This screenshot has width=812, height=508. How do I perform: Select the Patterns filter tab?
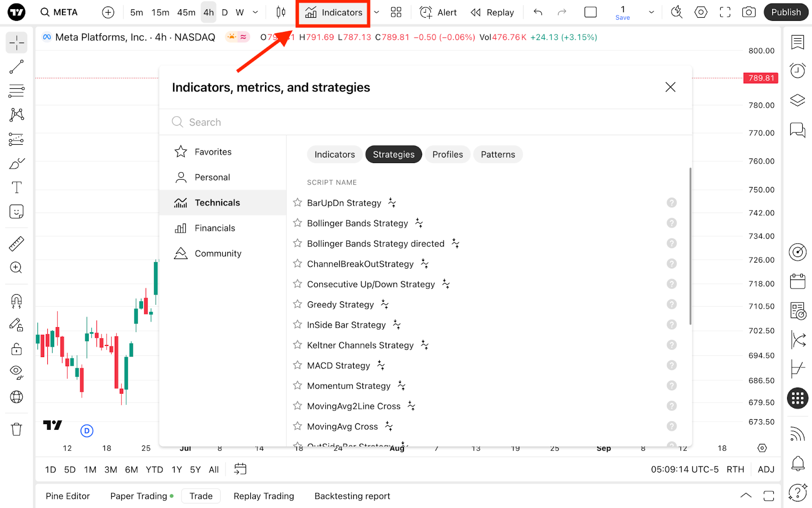pos(498,154)
